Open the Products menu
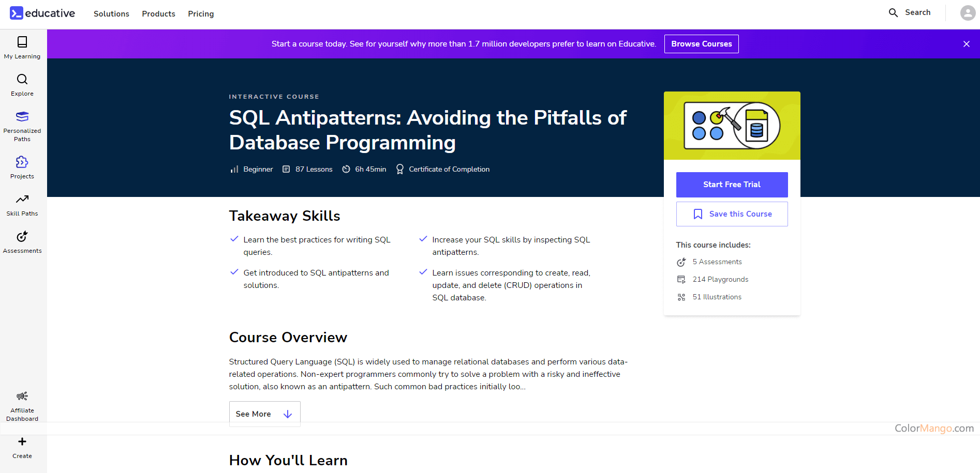This screenshot has height=473, width=980. [x=158, y=14]
